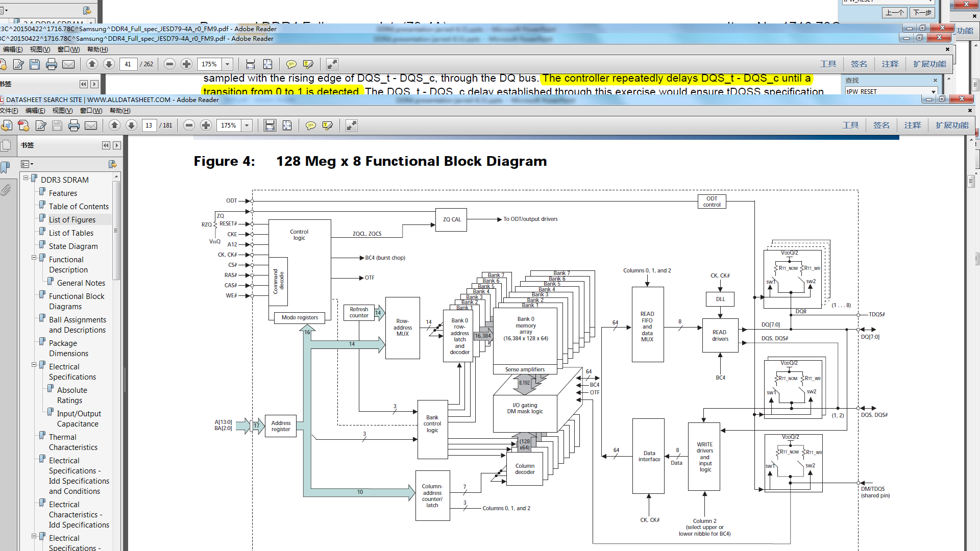
Task: Collapse the DDR3 SDRAM bookmark tree
Action: click(x=26, y=178)
